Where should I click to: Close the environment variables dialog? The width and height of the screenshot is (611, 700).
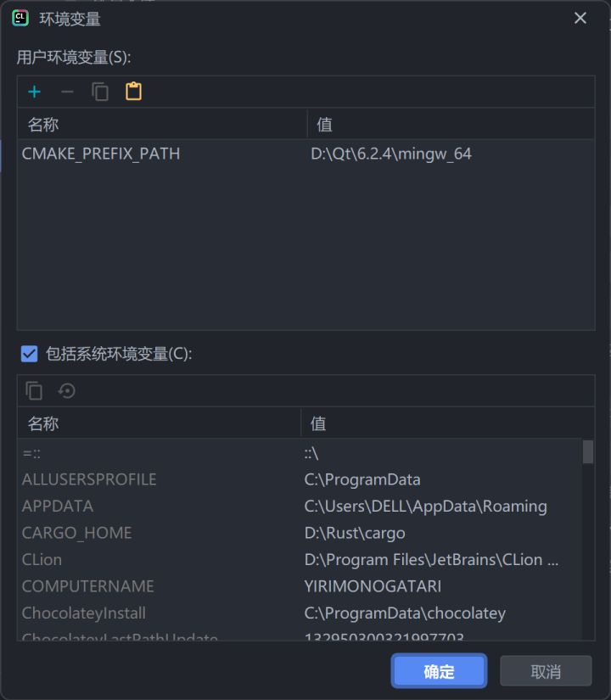580,18
